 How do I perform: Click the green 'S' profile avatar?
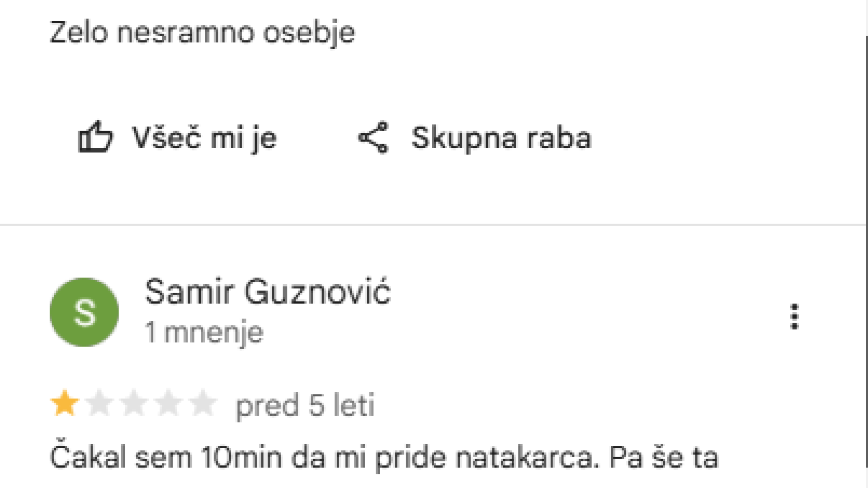pos(84,312)
